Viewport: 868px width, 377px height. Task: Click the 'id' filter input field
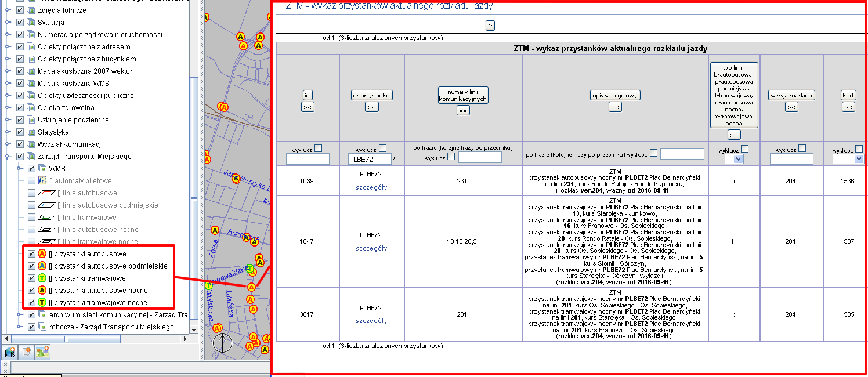pos(308,159)
